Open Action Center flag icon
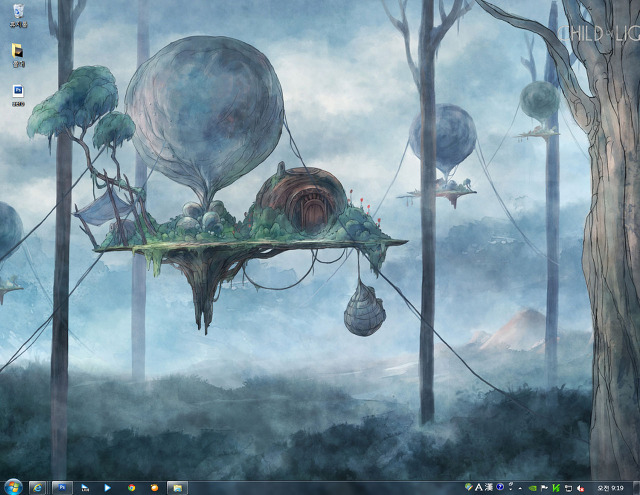Image resolution: width=640 pixels, height=495 pixels. click(544, 488)
